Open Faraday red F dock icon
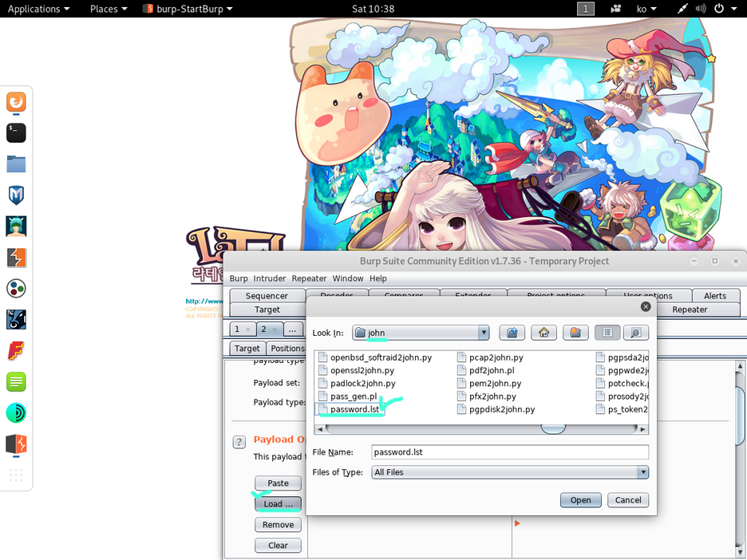The height and width of the screenshot is (560, 747). click(x=16, y=351)
